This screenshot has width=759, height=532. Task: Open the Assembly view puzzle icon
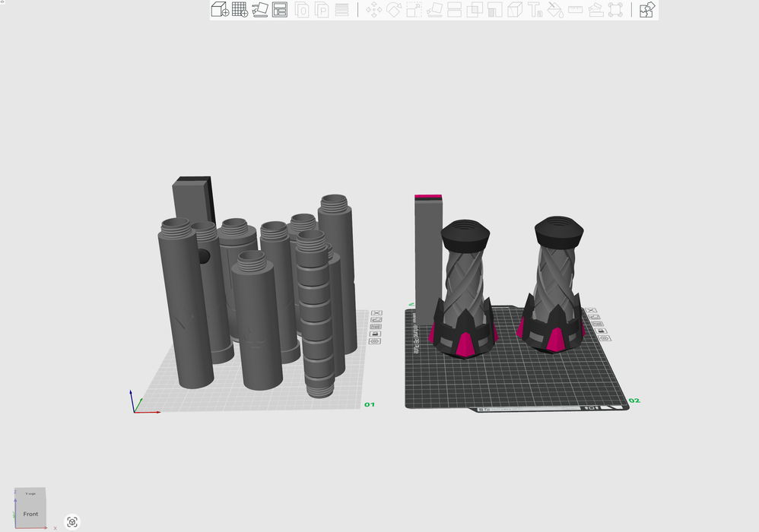(x=646, y=10)
